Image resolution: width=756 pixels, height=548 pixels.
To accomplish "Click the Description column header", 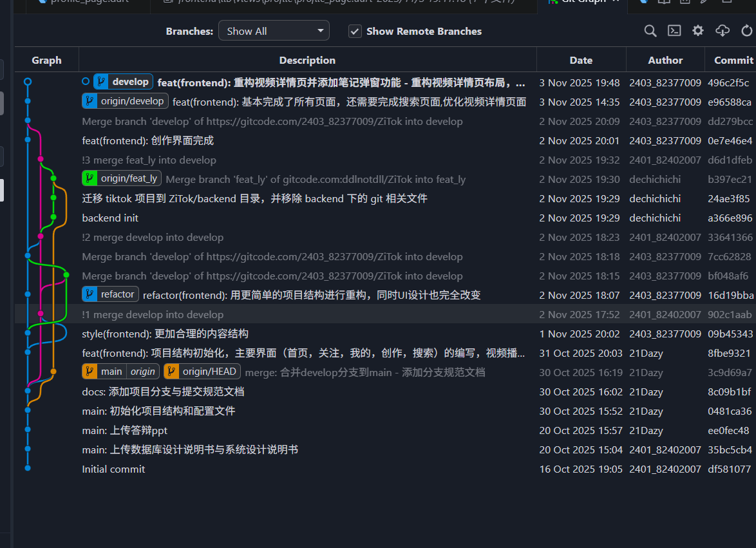I will click(x=308, y=61).
